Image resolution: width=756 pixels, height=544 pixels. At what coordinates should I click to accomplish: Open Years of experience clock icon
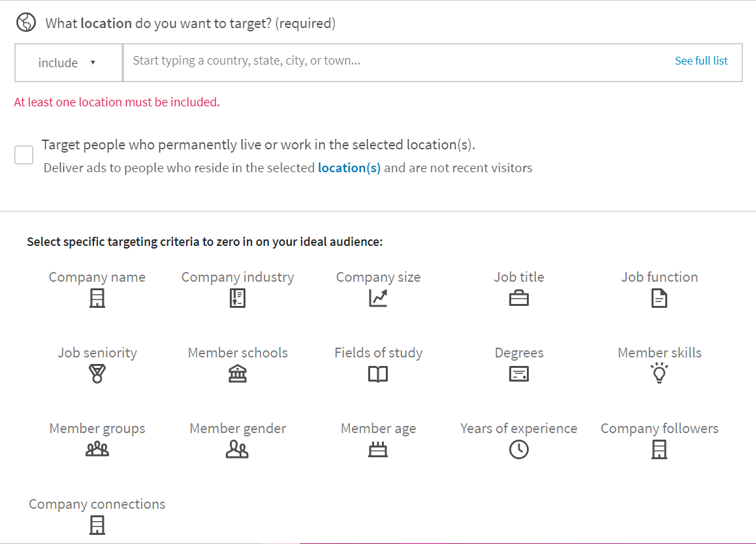tap(519, 449)
